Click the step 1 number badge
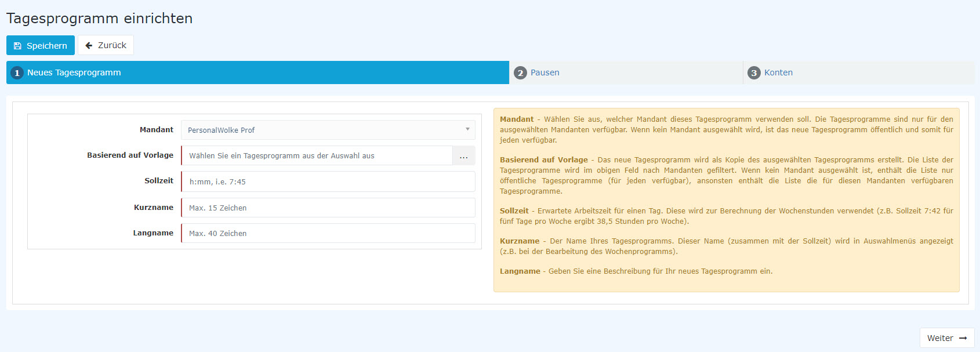 pos(17,73)
